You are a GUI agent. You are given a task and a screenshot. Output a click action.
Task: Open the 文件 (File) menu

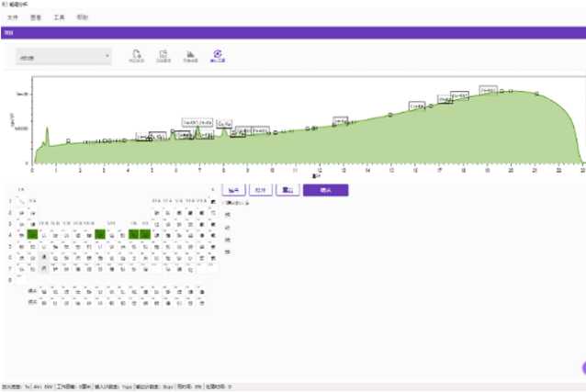pos(12,17)
